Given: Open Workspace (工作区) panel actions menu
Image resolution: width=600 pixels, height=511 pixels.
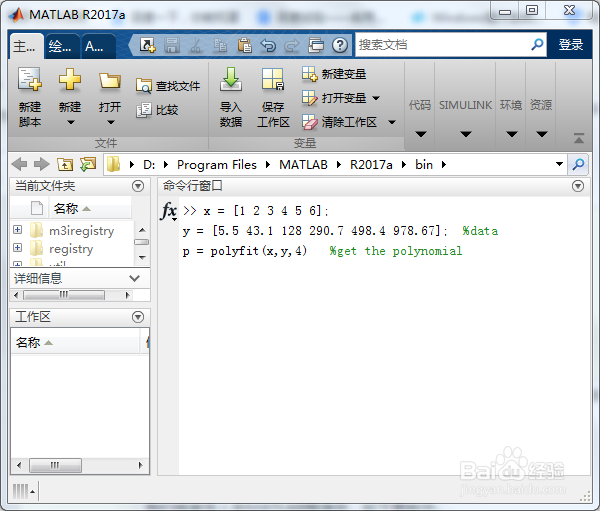Looking at the screenshot, I should (138, 317).
